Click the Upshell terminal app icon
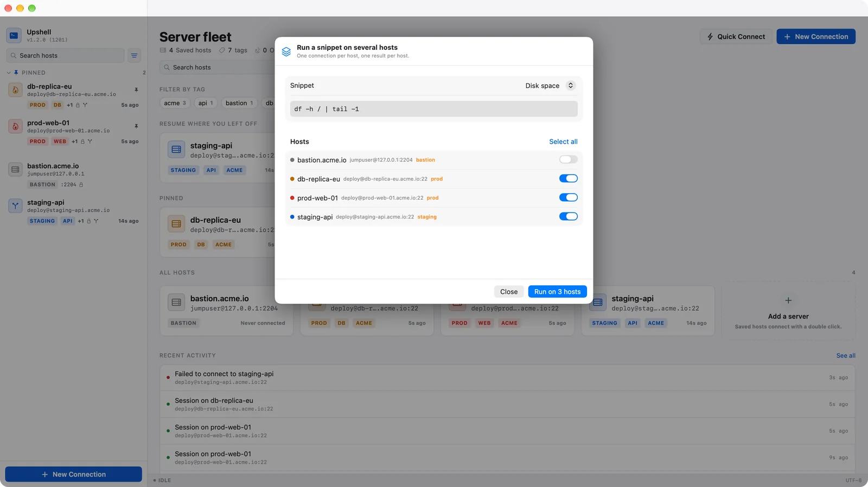868x487 pixels. tap(14, 35)
